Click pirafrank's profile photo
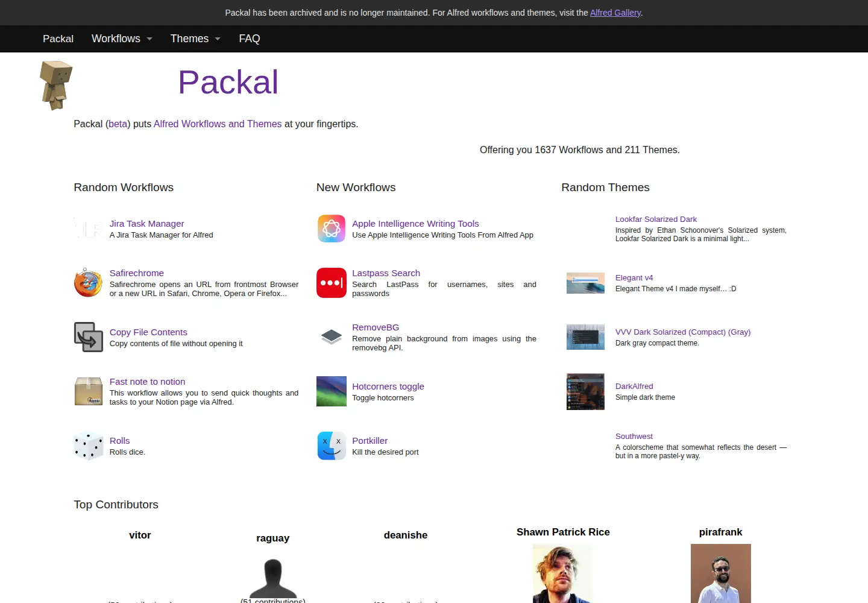Image resolution: width=868 pixels, height=603 pixels. [721, 573]
